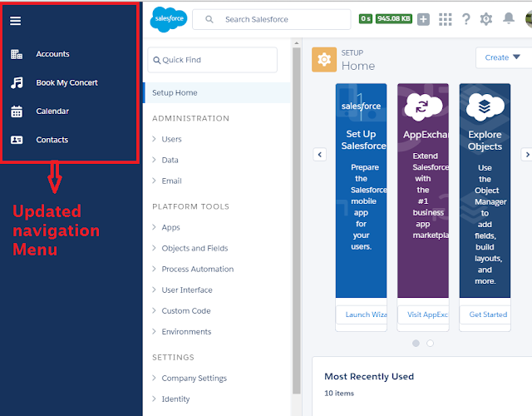The height and width of the screenshot is (416, 532).
Task: Click the Most Recently Used heading
Action: [369, 377]
